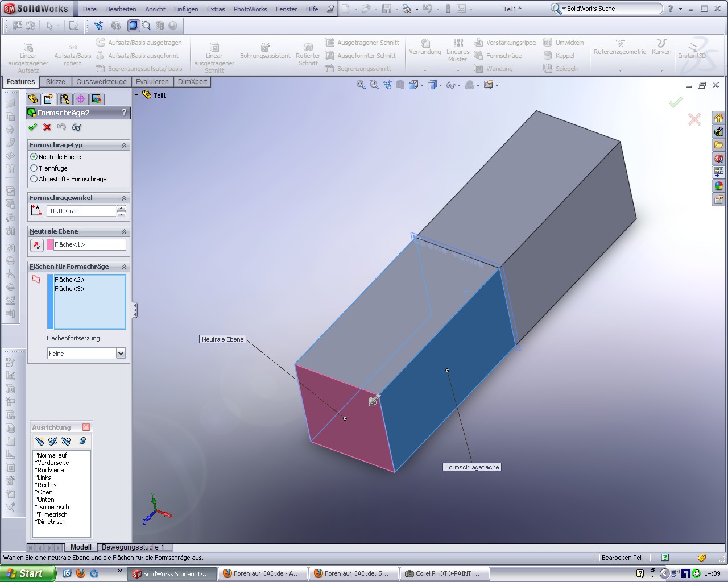
Task: Collapse the Formschrägewinkel section
Action: 124,198
